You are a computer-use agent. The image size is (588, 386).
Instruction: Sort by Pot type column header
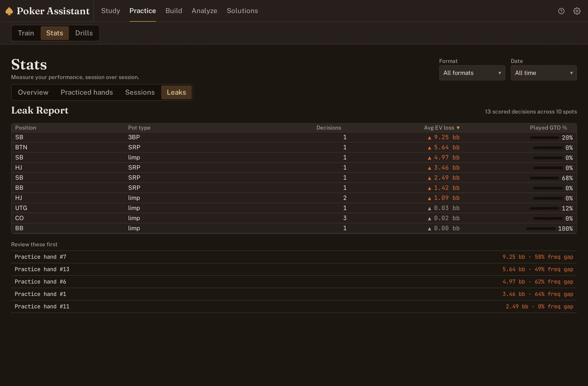(x=139, y=128)
